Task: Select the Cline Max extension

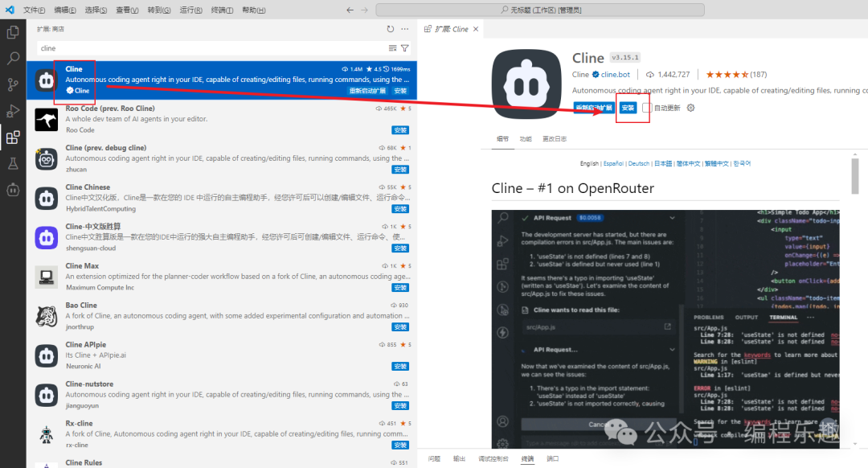Action: (222, 277)
